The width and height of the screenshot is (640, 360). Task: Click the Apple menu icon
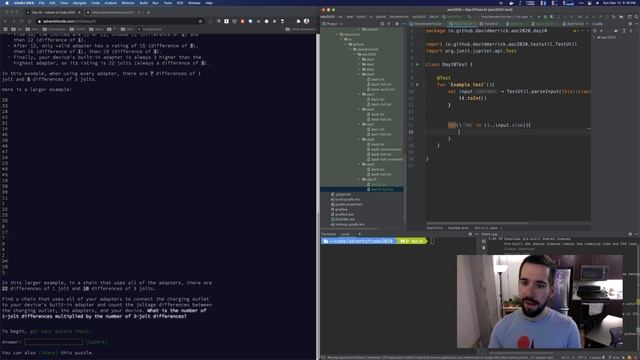click(x=7, y=3)
